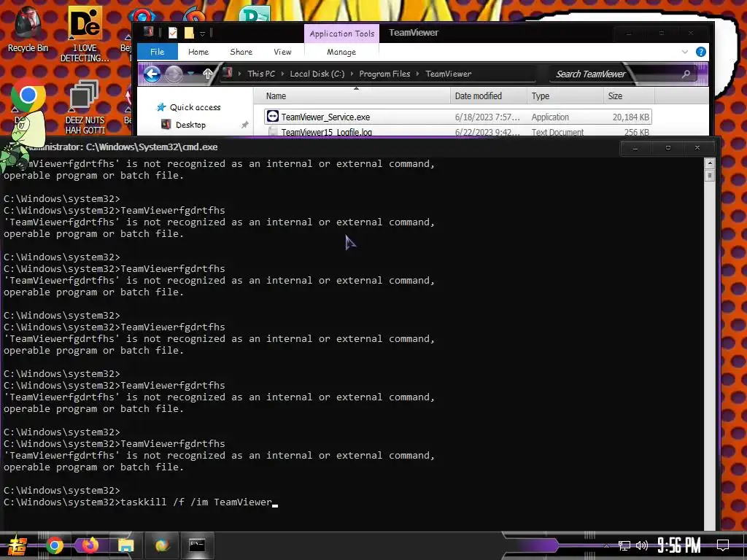The image size is (747, 560).
Task: Open Google Chrome from the taskbar
Action: point(54,545)
